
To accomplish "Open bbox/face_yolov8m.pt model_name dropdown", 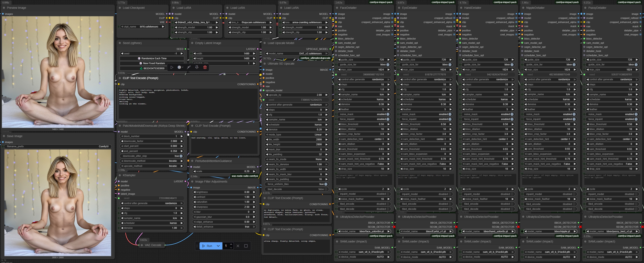I will point(364,231).
